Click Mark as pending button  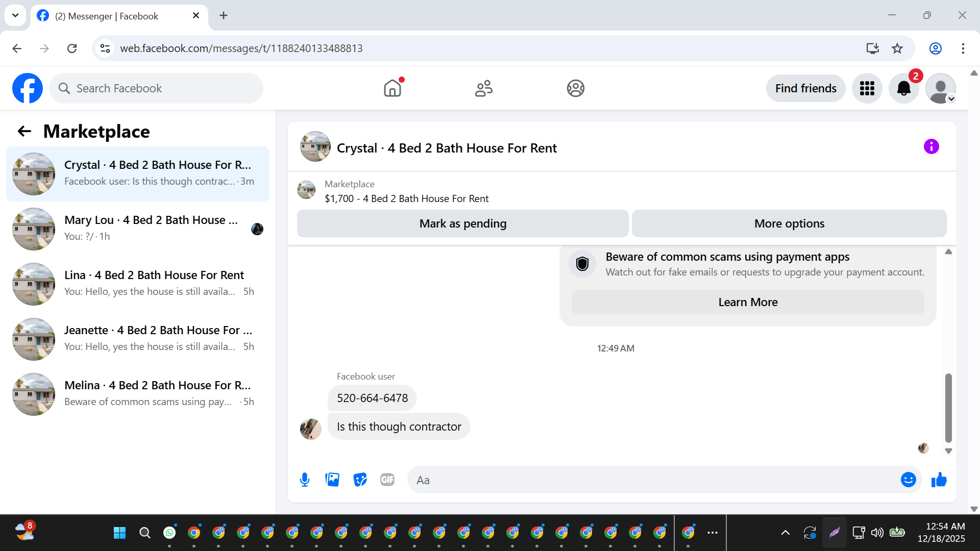(462, 223)
